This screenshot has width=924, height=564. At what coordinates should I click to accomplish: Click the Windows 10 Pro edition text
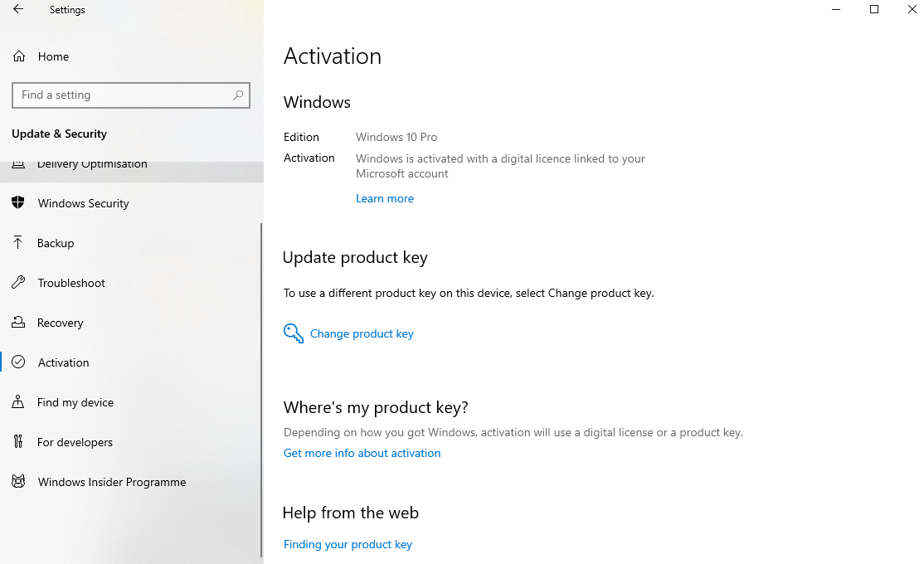pyautogui.click(x=396, y=137)
